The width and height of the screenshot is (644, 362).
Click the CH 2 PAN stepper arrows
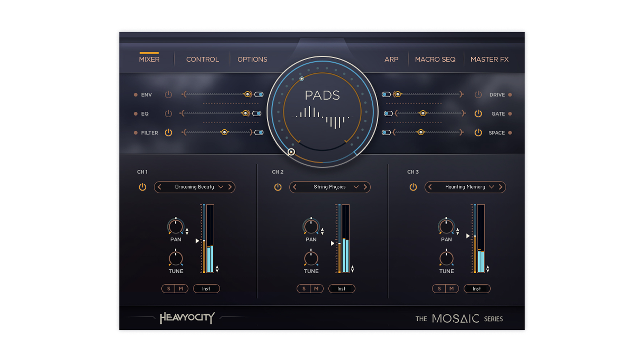click(322, 231)
